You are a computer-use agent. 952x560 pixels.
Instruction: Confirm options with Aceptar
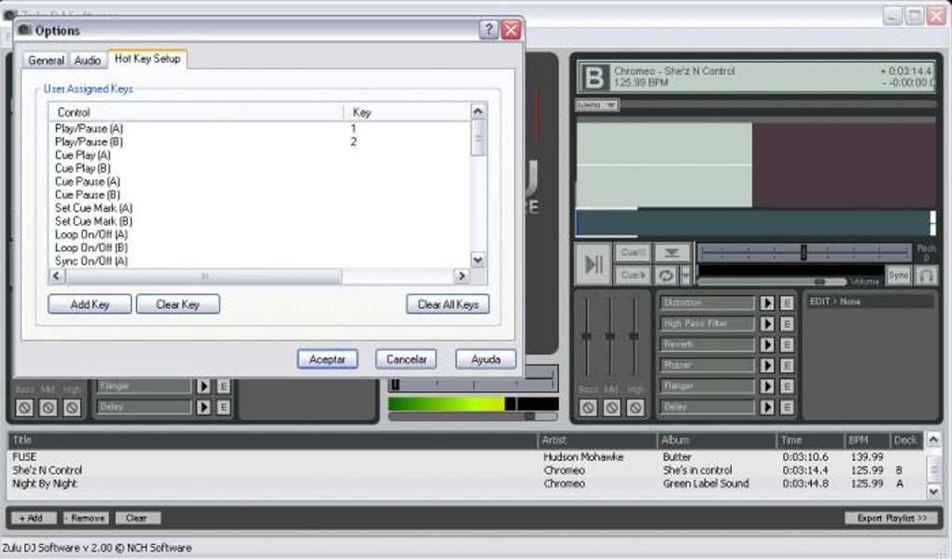(x=328, y=359)
